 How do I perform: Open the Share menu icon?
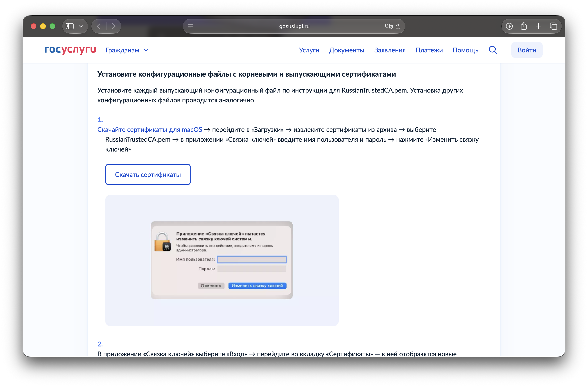point(524,26)
